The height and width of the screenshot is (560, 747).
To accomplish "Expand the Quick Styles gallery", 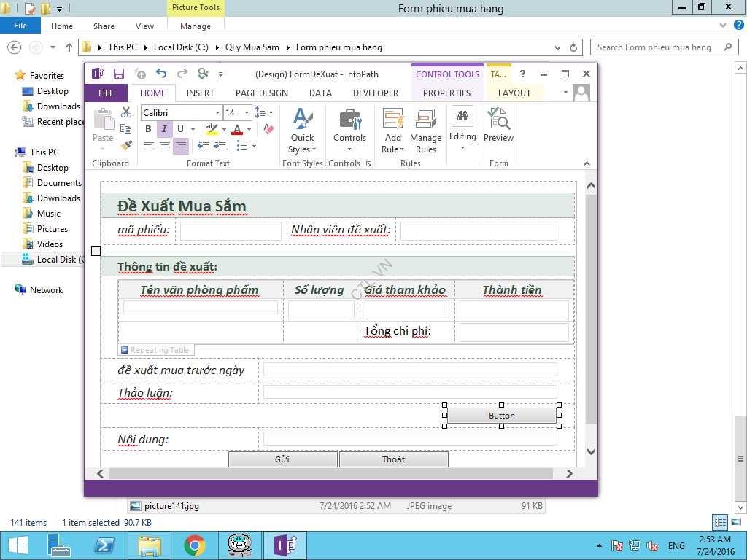I will pyautogui.click(x=302, y=131).
